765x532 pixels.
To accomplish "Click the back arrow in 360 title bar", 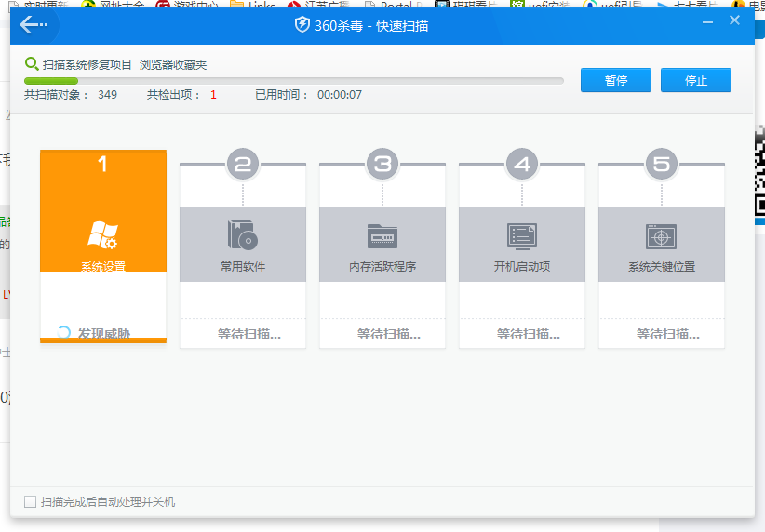I will tap(34, 24).
